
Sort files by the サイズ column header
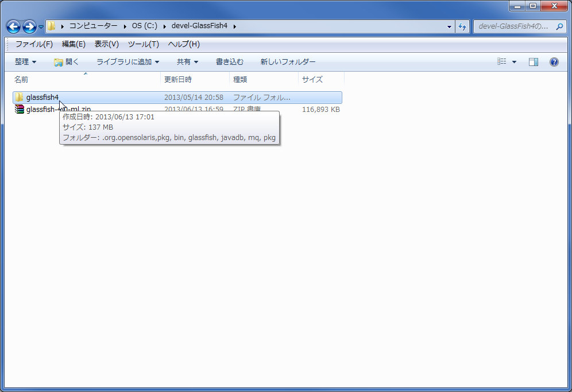click(x=312, y=79)
